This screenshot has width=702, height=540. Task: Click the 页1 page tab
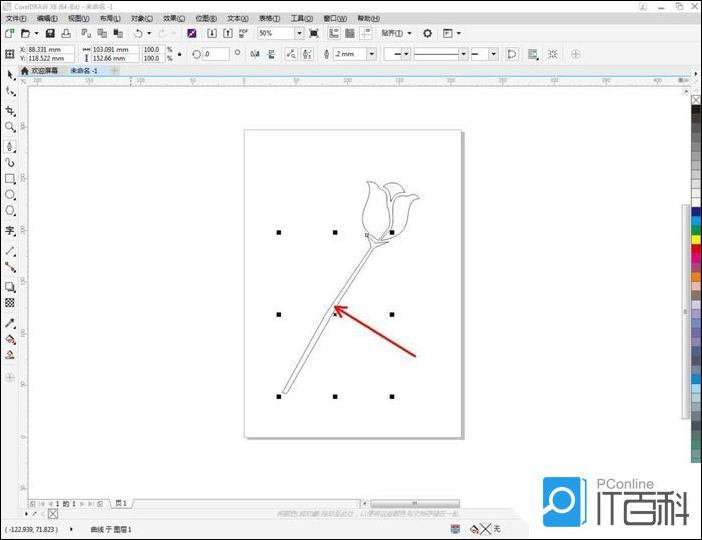[x=121, y=503]
